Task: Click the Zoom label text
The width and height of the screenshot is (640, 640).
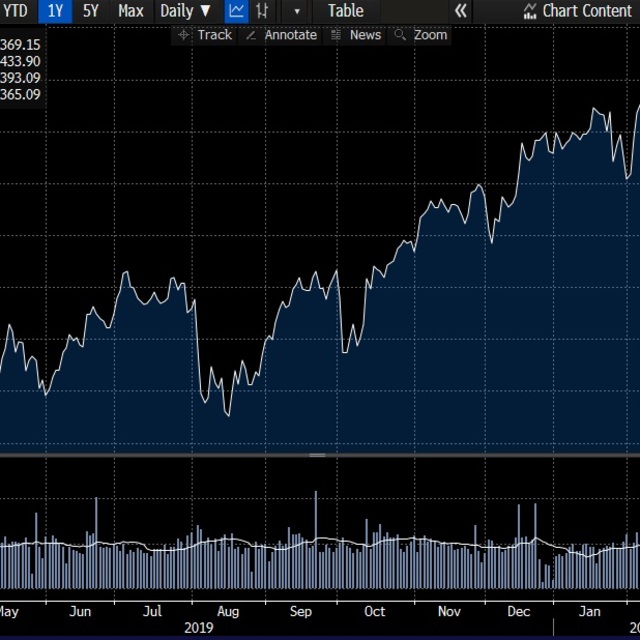Action: pos(430,35)
